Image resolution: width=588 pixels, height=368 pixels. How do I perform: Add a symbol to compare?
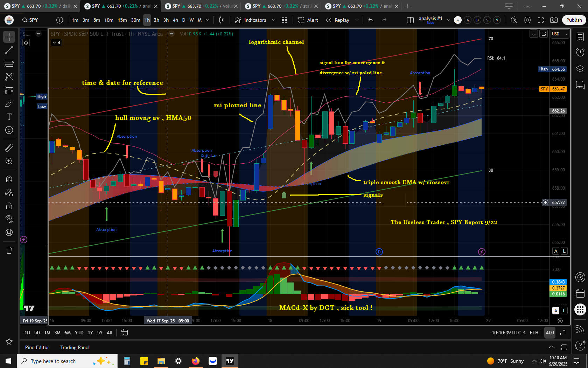(59, 20)
